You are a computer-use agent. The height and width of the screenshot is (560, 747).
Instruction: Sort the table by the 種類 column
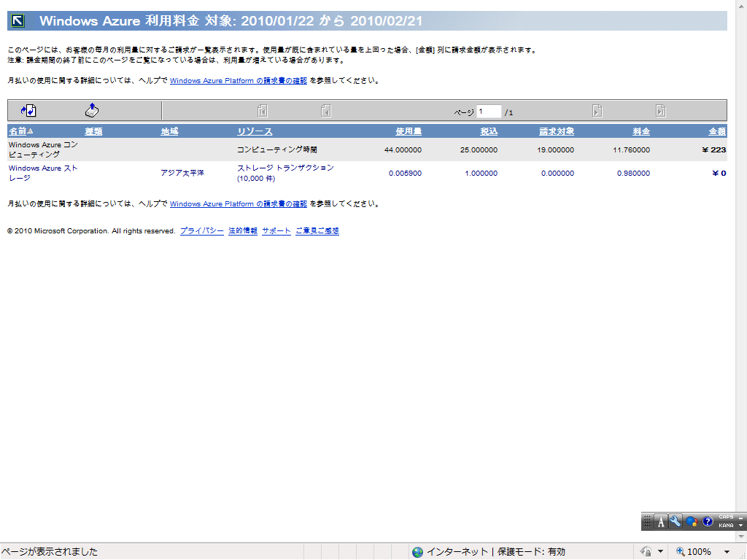coord(93,131)
